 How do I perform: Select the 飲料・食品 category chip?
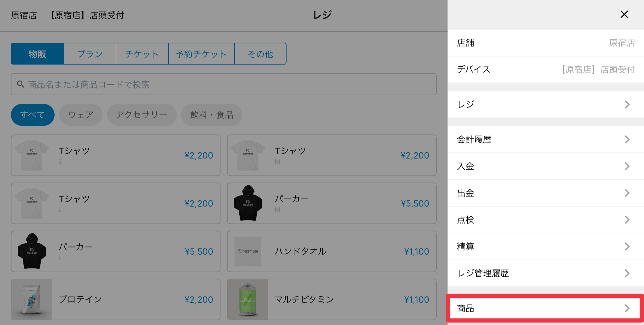211,115
